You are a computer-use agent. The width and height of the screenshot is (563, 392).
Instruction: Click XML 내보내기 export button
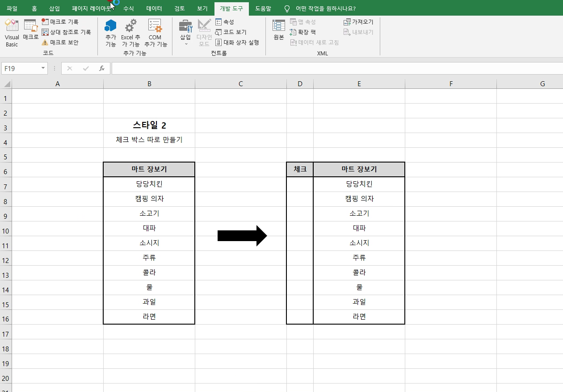[358, 32]
